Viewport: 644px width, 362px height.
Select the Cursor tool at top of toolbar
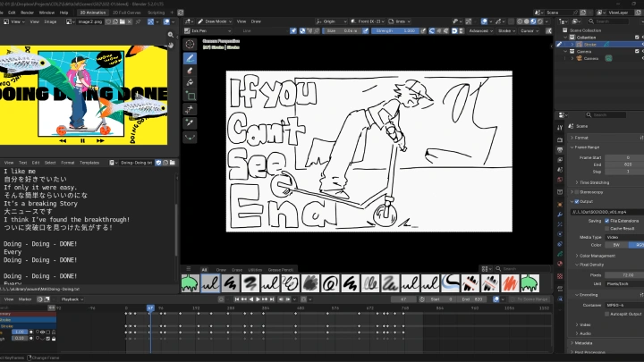tap(190, 45)
